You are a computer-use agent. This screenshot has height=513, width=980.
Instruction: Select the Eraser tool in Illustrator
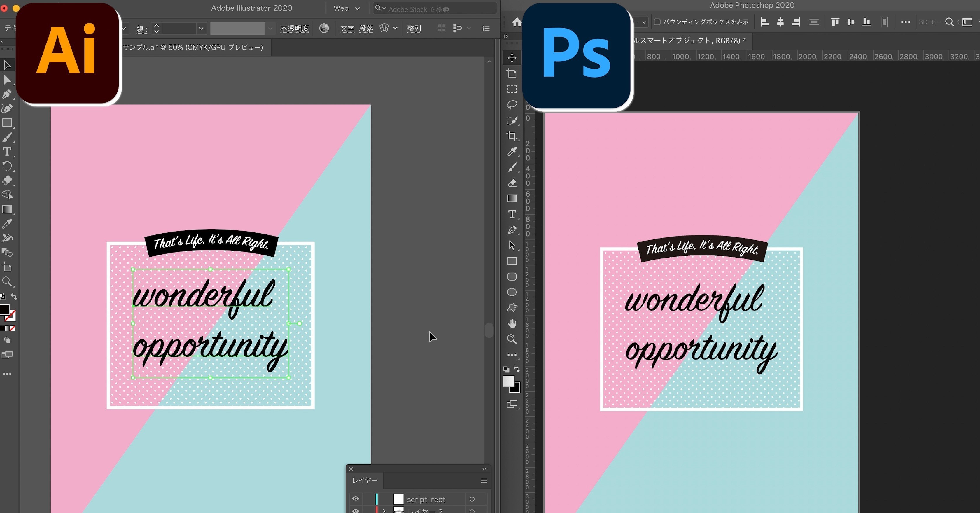pos(7,180)
